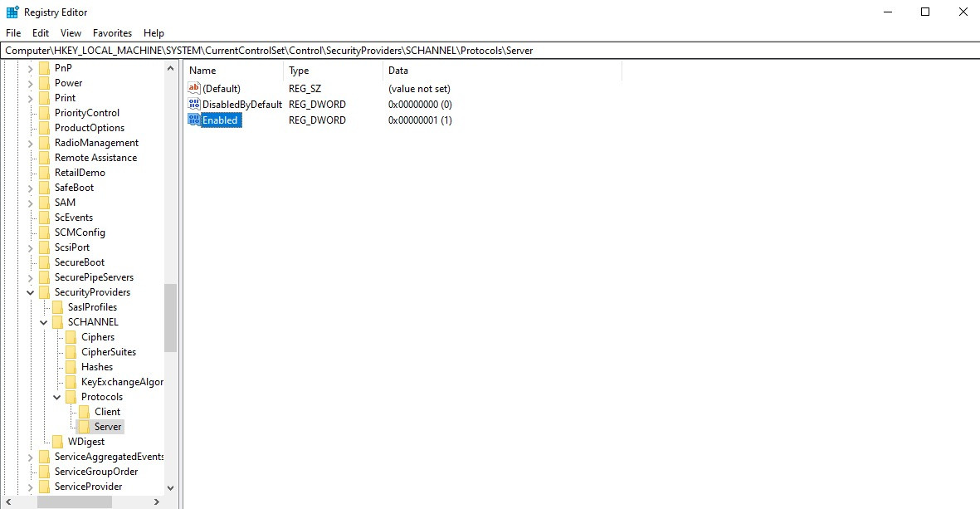Click the PnP folder icon

(x=44, y=67)
